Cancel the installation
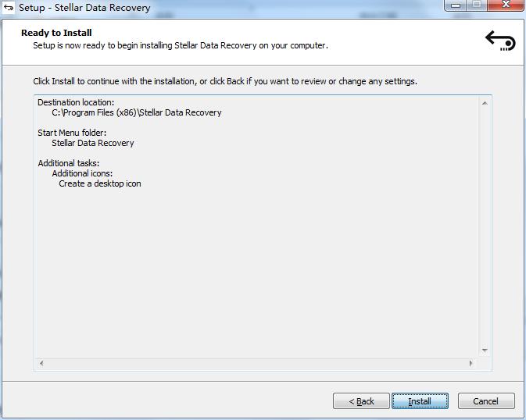The width and height of the screenshot is (526, 420). point(485,401)
